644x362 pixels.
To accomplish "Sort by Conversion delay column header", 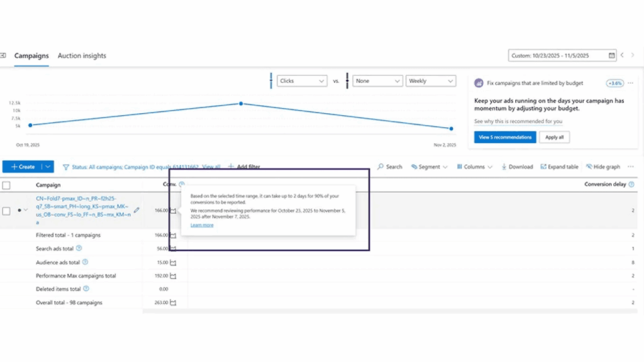I will pos(605,184).
